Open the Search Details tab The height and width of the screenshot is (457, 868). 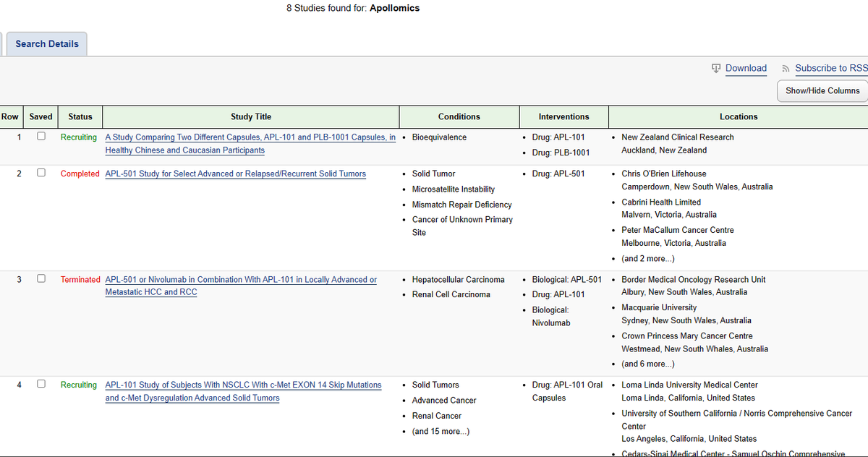tap(47, 44)
